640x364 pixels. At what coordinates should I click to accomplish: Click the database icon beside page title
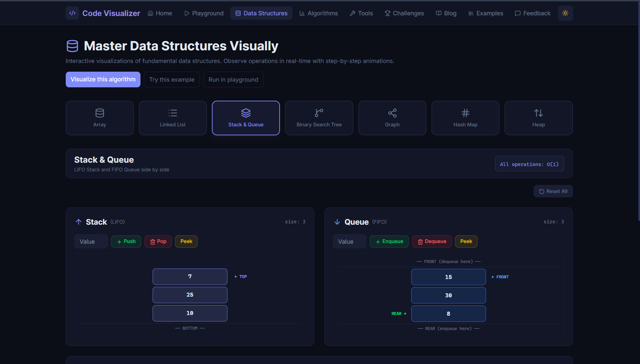coord(72,46)
